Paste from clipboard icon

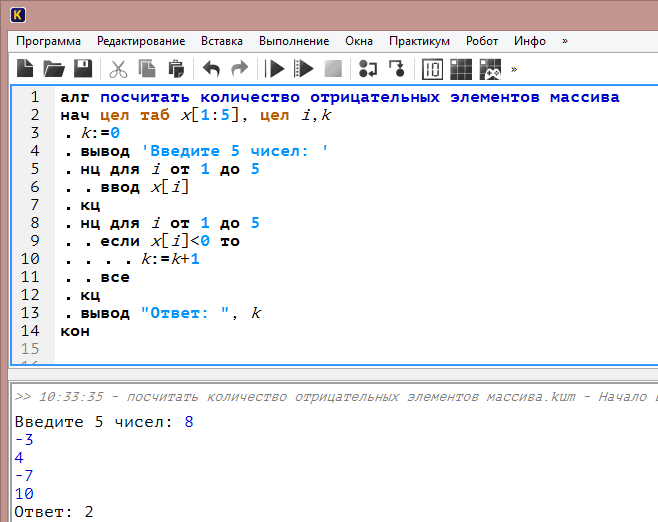click(x=176, y=68)
